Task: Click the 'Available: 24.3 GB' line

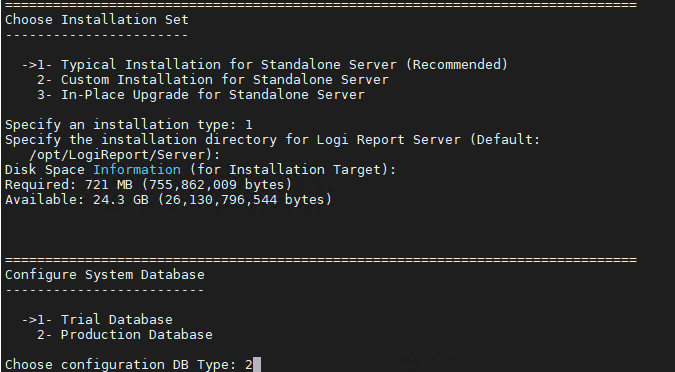Action: pos(168,200)
